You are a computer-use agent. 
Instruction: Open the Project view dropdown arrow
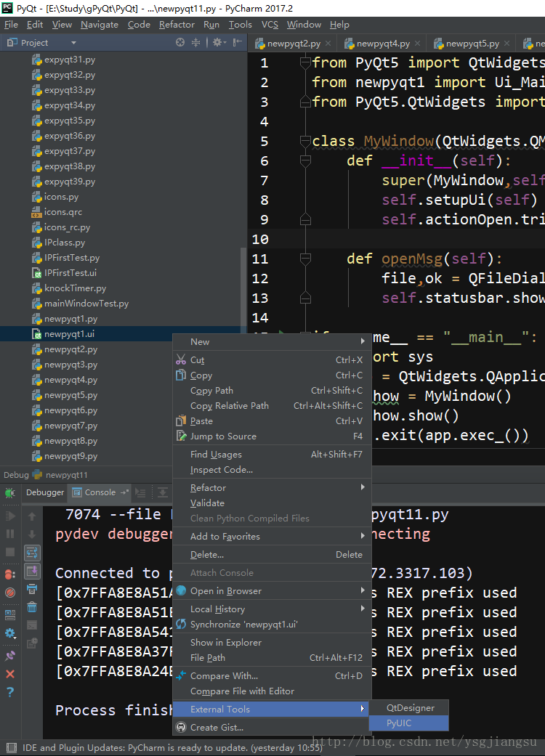[74, 43]
